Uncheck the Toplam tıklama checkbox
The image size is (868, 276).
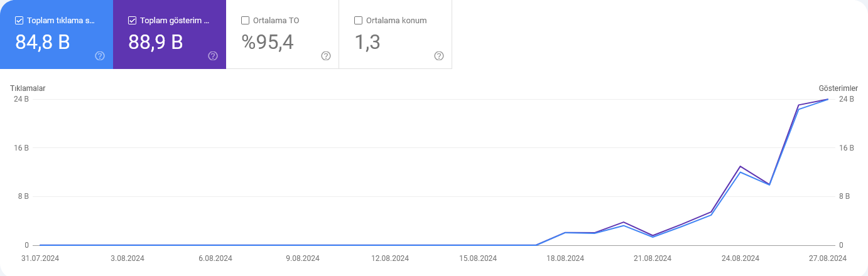tap(19, 21)
